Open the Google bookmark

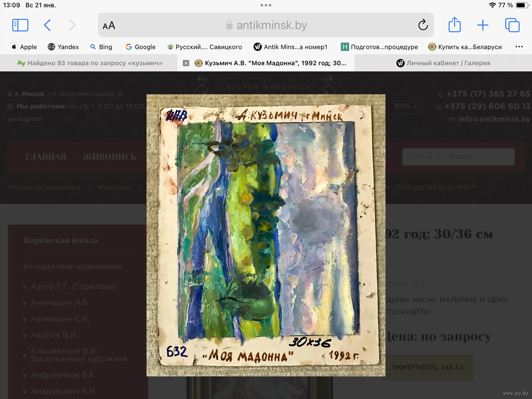[140, 47]
